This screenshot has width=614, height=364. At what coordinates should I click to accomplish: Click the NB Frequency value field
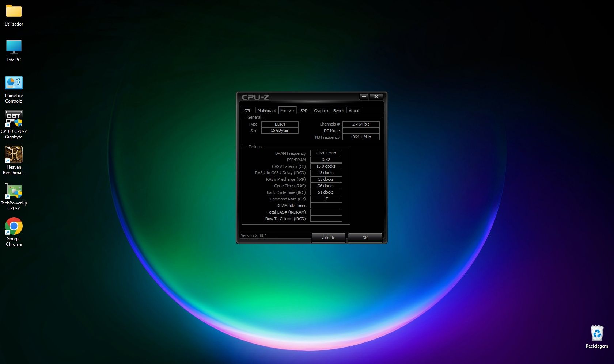pos(361,137)
